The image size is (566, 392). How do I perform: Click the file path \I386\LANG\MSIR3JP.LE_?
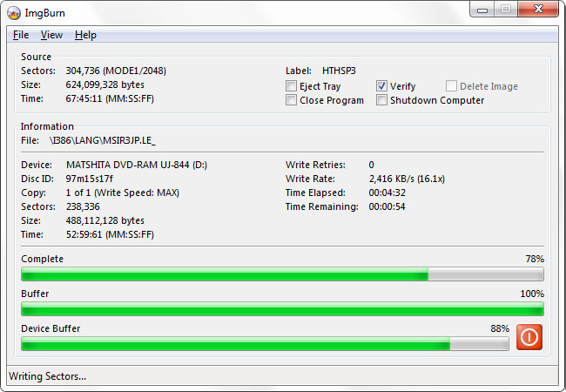click(103, 140)
